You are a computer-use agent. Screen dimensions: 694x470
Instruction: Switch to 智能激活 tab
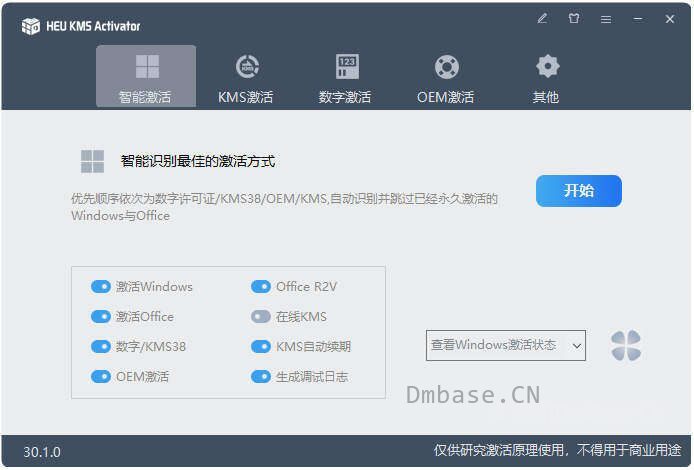tap(146, 76)
